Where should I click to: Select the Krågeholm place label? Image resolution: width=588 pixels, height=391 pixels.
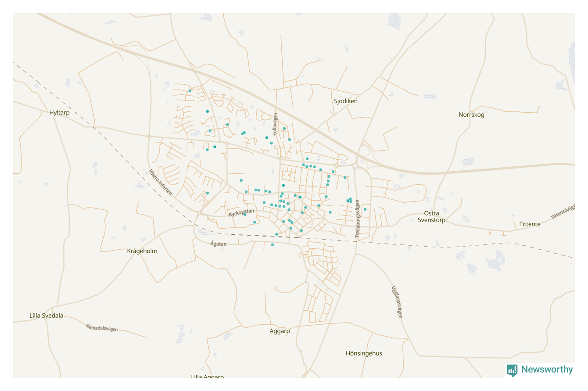point(142,251)
